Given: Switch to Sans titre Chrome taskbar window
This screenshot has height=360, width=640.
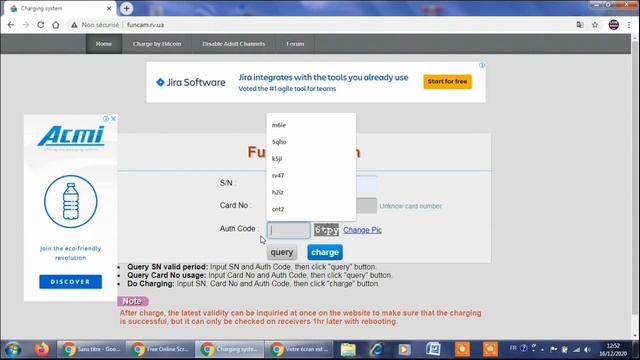Looking at the screenshot, I should (90, 349).
